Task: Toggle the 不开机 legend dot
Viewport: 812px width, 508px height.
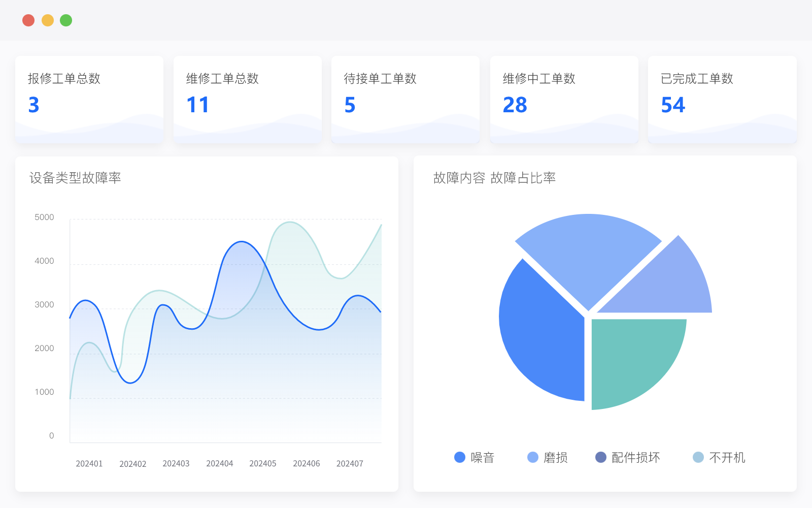Action: [698, 457]
